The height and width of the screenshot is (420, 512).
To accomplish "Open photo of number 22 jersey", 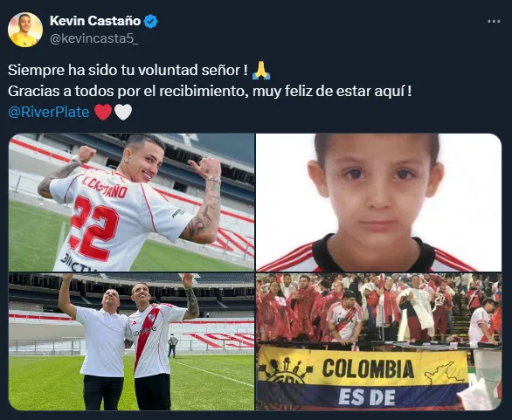I will pyautogui.click(x=131, y=203).
